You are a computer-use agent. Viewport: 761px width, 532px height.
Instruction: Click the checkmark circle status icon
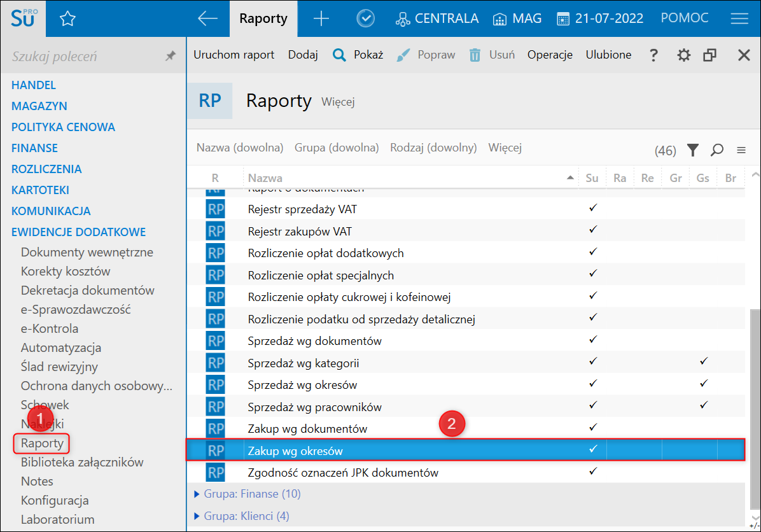pos(365,19)
